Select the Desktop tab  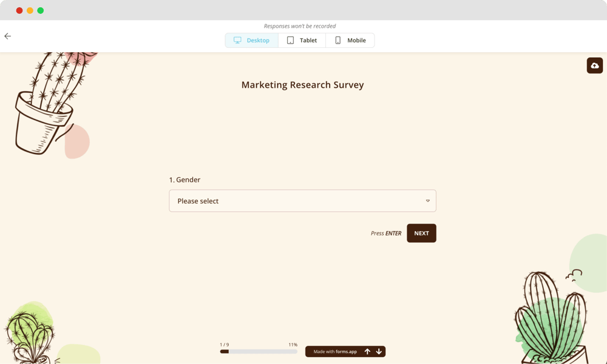click(251, 40)
